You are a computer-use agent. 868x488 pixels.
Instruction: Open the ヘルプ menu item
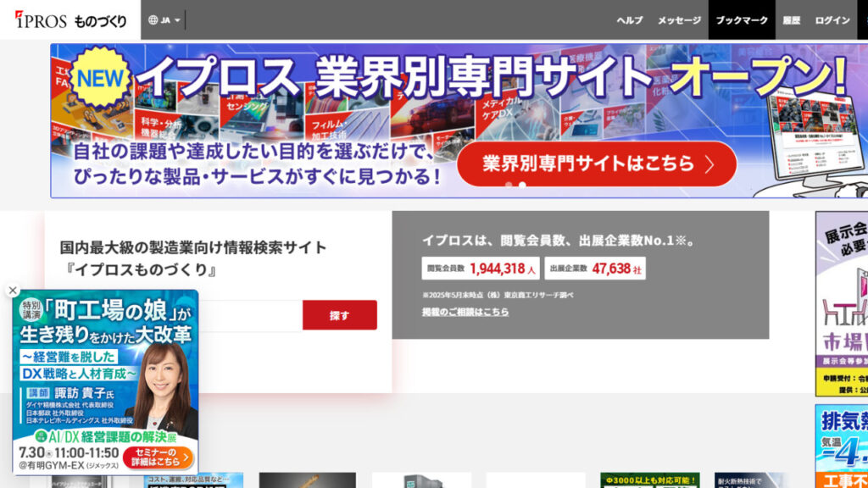630,20
